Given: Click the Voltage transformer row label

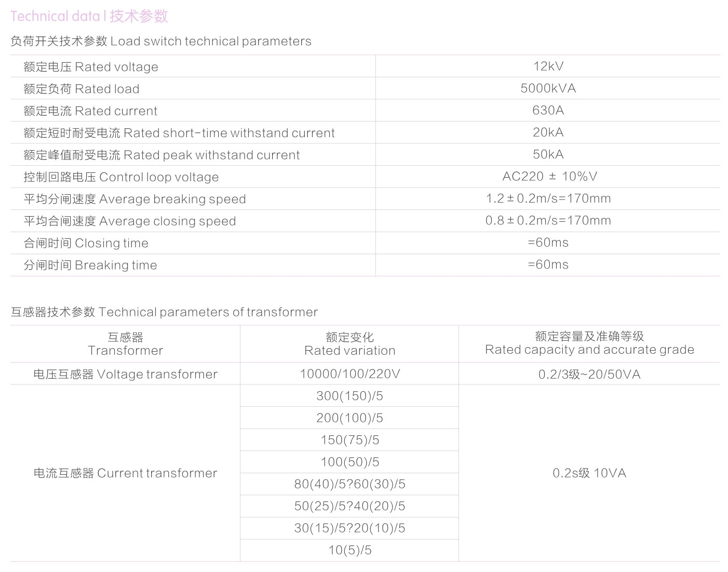Looking at the screenshot, I should click(125, 374).
